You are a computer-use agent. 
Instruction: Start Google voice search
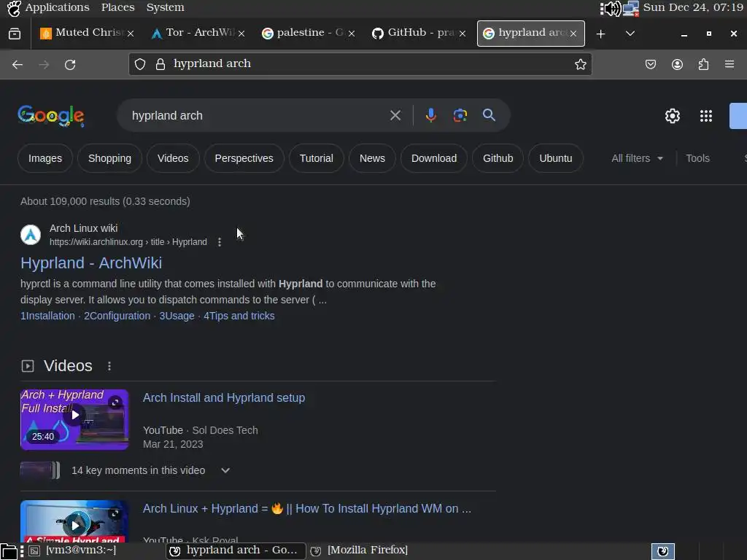click(x=430, y=115)
